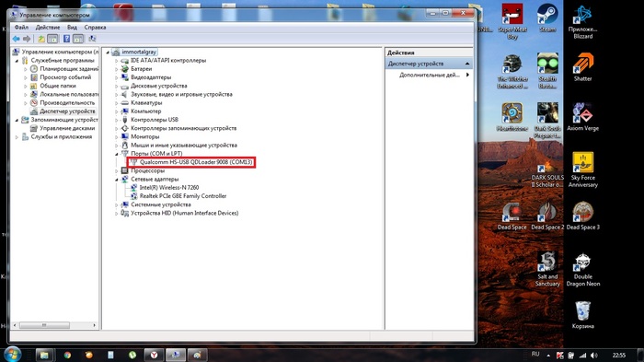The width and height of the screenshot is (644, 362).
Task: Select Контроллеры USB category
Action: [155, 120]
